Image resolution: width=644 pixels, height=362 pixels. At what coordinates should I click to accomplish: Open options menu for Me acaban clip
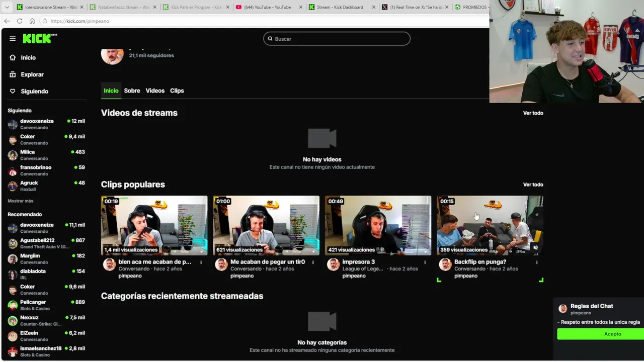coord(313,262)
